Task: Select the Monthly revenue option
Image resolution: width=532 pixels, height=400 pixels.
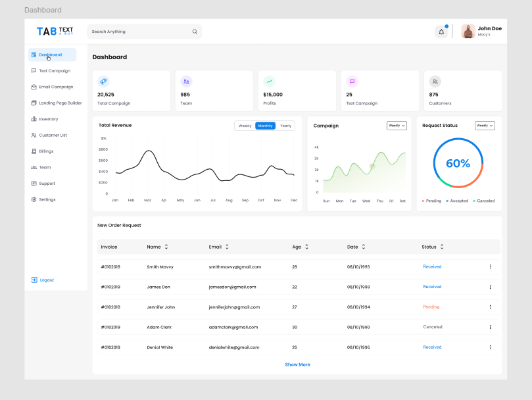Action: [x=265, y=126]
